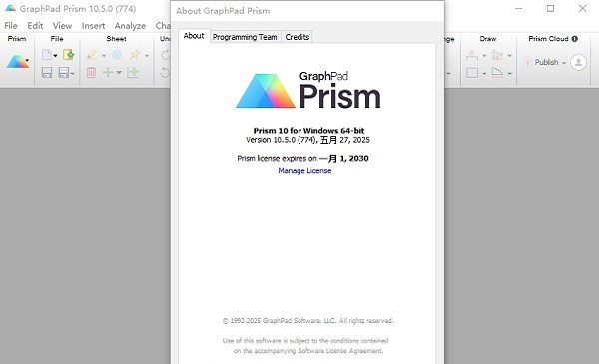
Task: Click the Redo curved arrow icon
Action: click(x=165, y=55)
